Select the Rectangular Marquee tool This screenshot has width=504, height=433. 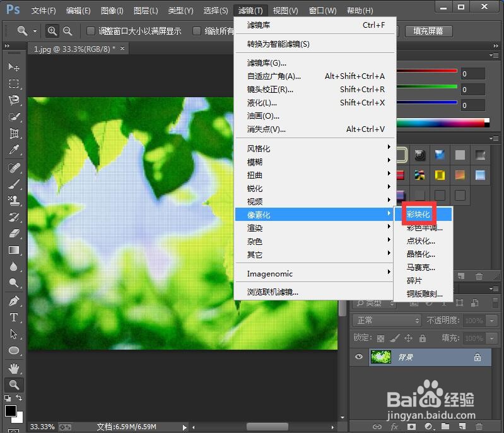pyautogui.click(x=13, y=83)
